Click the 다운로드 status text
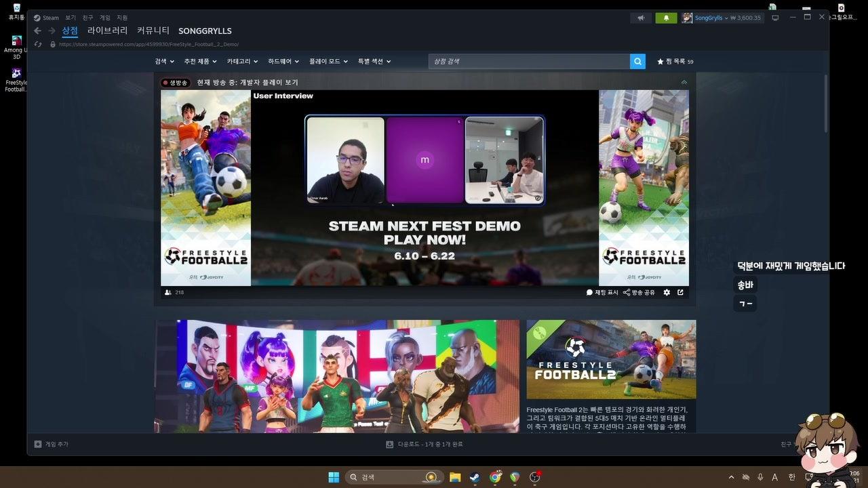The width and height of the screenshot is (868, 488). pos(430,445)
